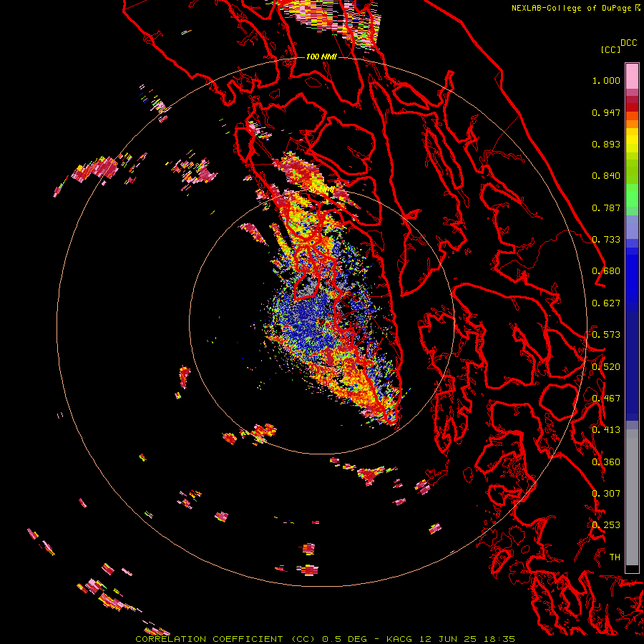
Task: Select the 0.627 scale value
Action: [606, 303]
